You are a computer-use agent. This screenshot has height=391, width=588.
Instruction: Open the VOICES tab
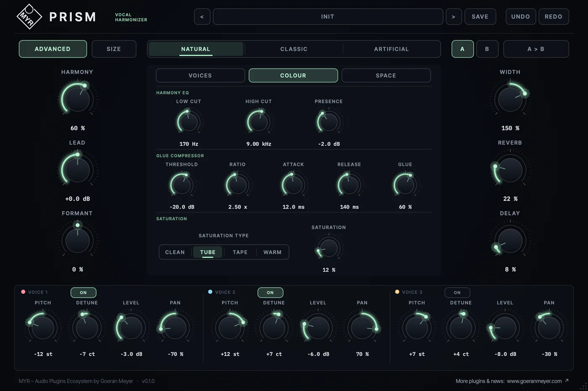click(200, 76)
